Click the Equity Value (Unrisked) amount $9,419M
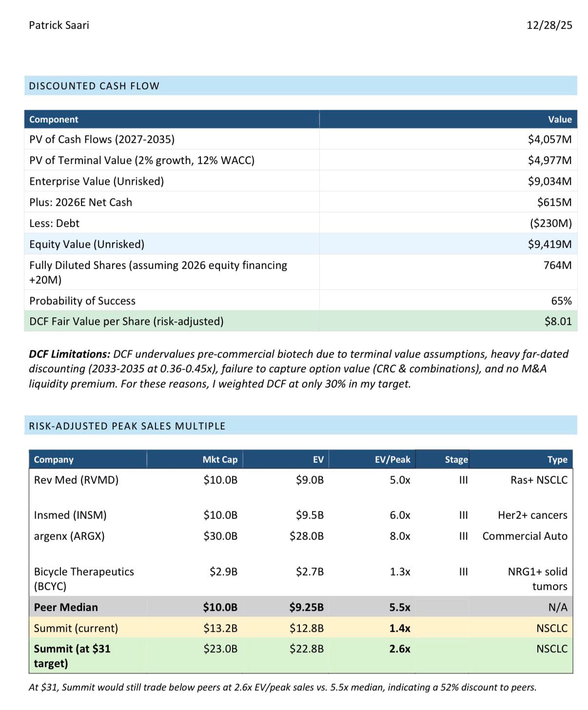 [x=549, y=244]
